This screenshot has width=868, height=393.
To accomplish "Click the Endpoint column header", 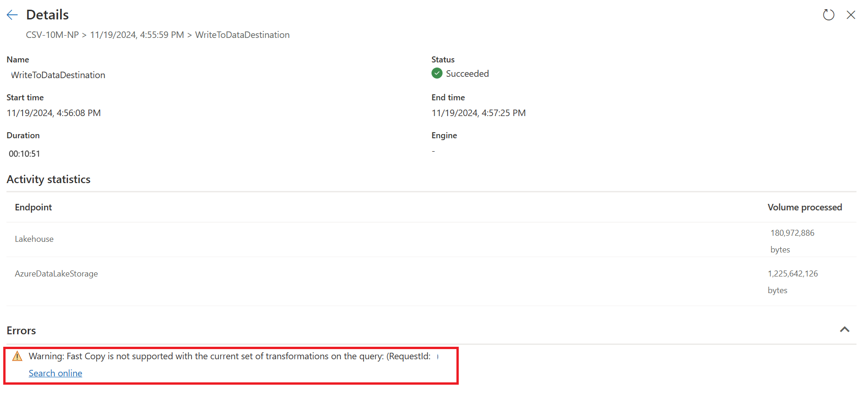I will point(33,207).
